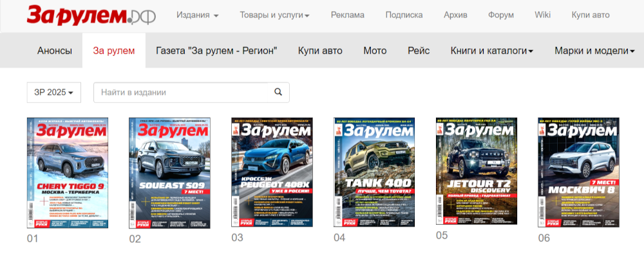644x262 pixels.
Task: Open Газета "За рулем - Регион" tab
Action: click(x=216, y=51)
